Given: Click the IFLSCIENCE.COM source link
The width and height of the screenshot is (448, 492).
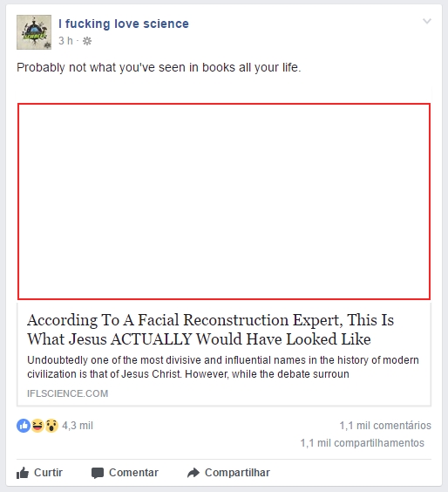Looking at the screenshot, I should [68, 393].
